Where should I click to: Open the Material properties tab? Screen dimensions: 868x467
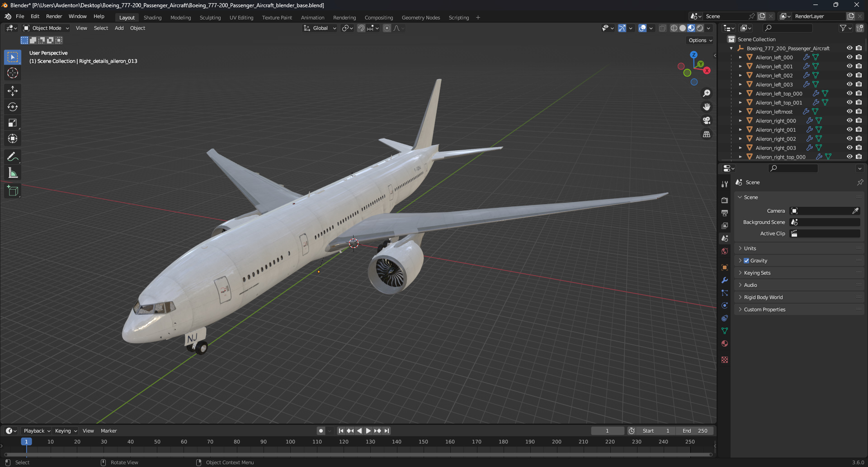coord(725,343)
